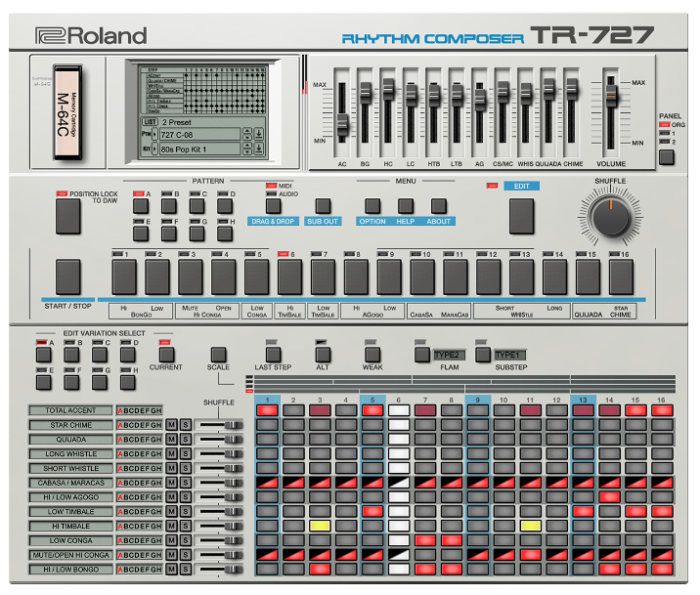Save kit using KIT download icon
The height and width of the screenshot is (595, 700).
(x=259, y=149)
